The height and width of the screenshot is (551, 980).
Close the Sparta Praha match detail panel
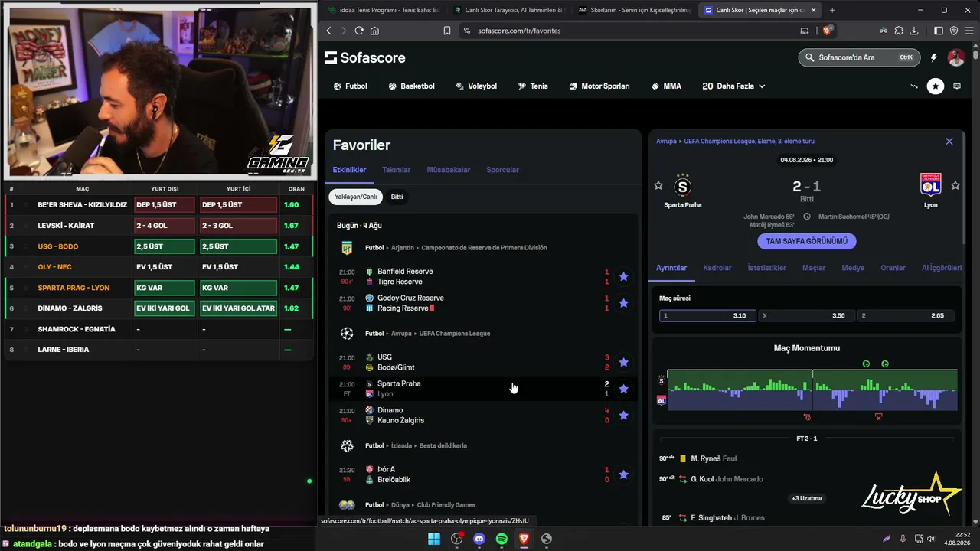[949, 142]
